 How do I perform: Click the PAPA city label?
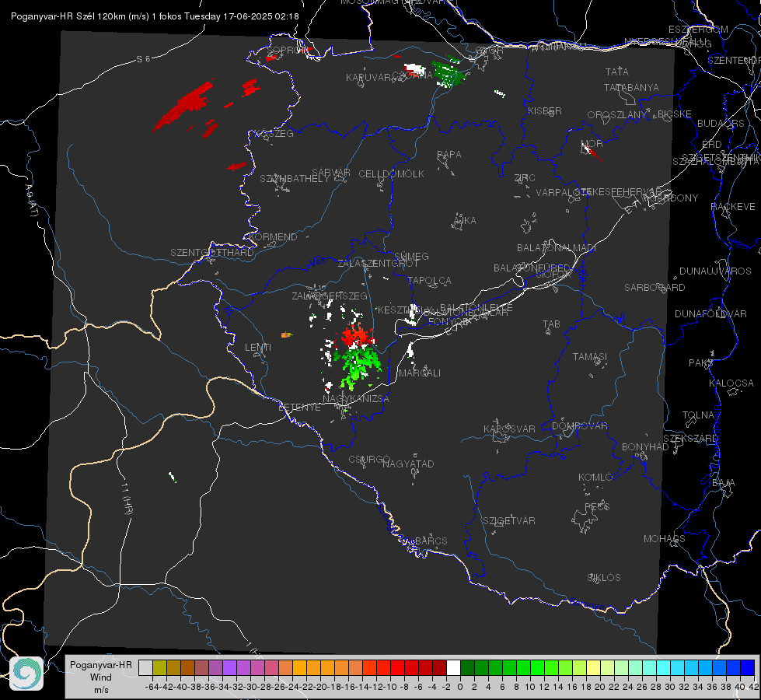pyautogui.click(x=449, y=155)
